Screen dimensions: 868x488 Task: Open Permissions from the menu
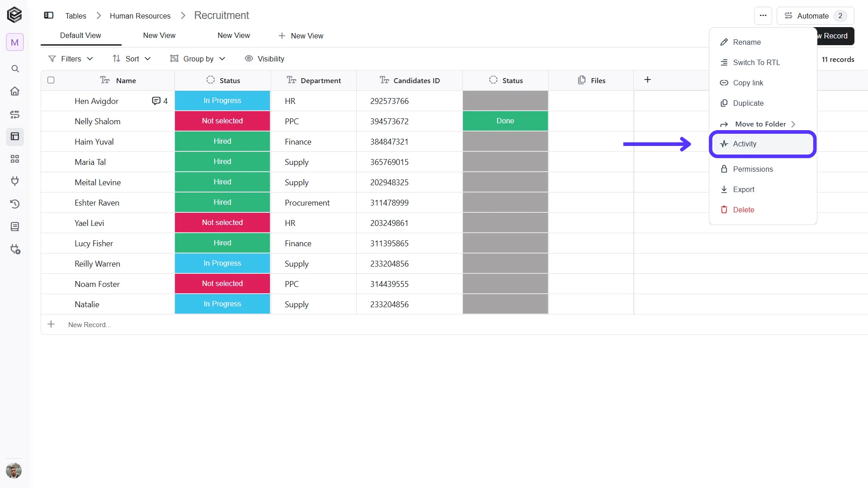(763, 169)
